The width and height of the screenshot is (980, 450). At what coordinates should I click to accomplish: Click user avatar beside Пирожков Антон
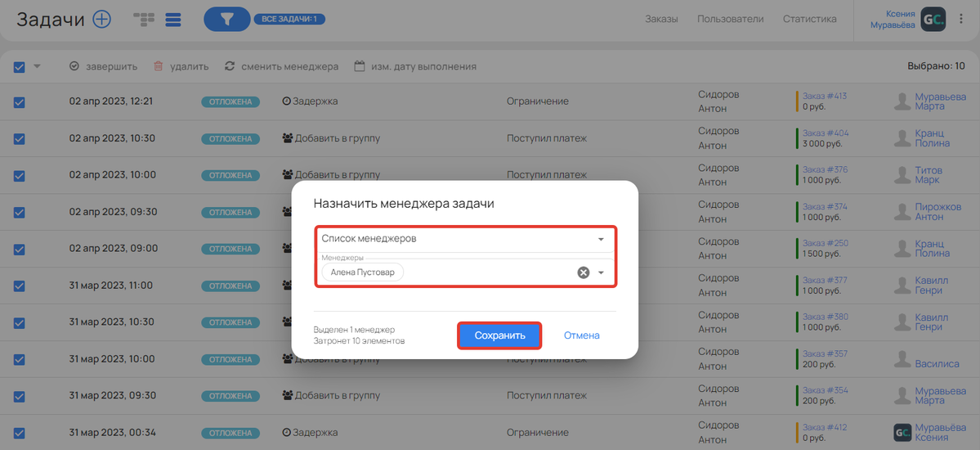point(902,212)
